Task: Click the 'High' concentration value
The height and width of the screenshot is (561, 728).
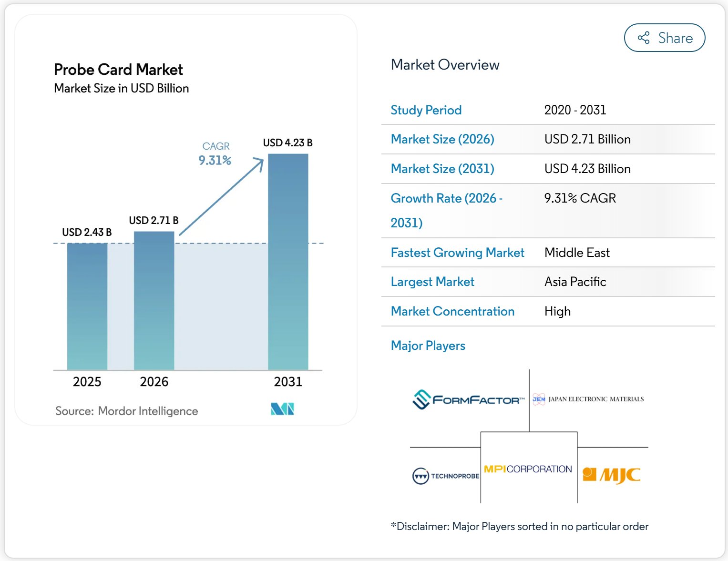Action: click(x=557, y=311)
